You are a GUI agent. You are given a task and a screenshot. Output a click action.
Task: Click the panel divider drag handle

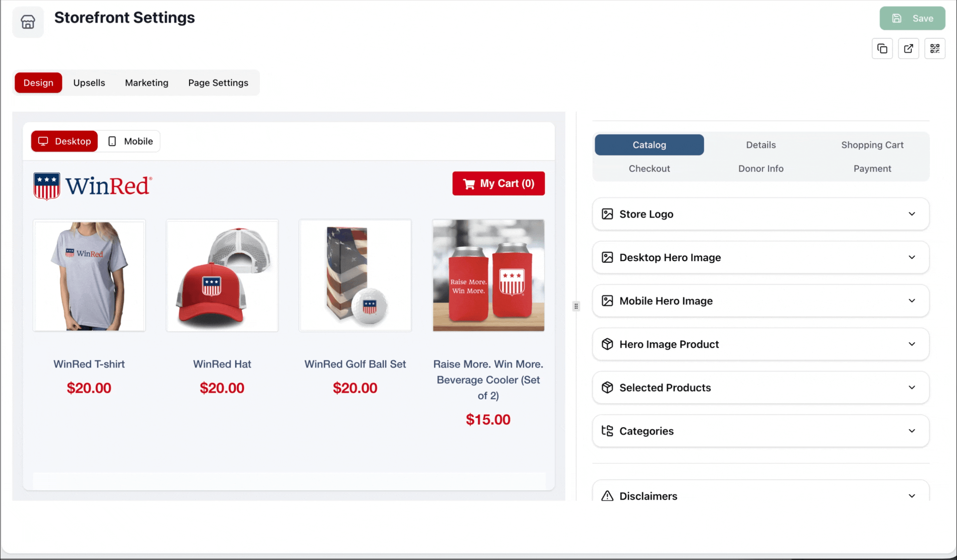click(x=576, y=306)
